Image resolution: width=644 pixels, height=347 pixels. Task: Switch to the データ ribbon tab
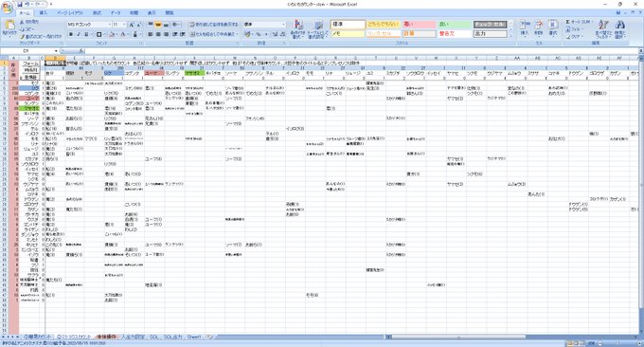[116, 13]
